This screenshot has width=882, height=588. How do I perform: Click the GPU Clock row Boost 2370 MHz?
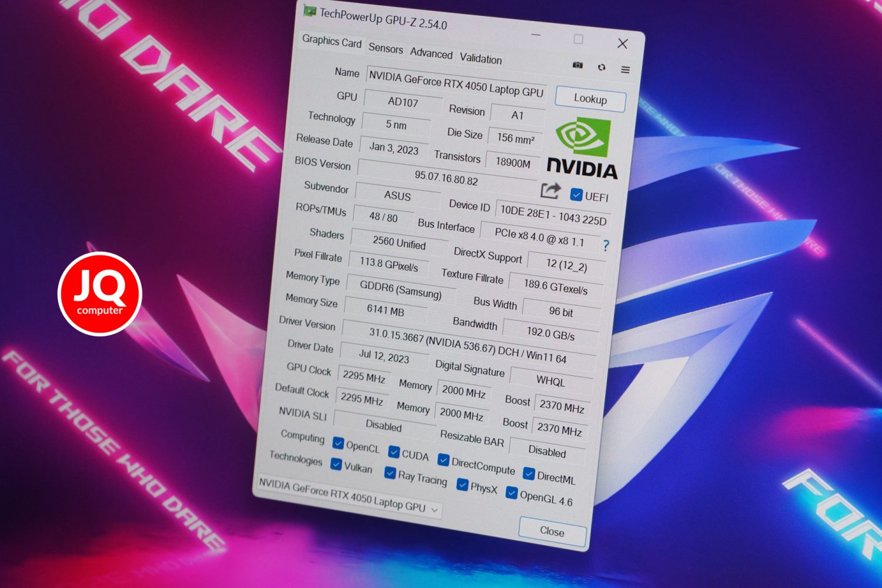coord(562,406)
